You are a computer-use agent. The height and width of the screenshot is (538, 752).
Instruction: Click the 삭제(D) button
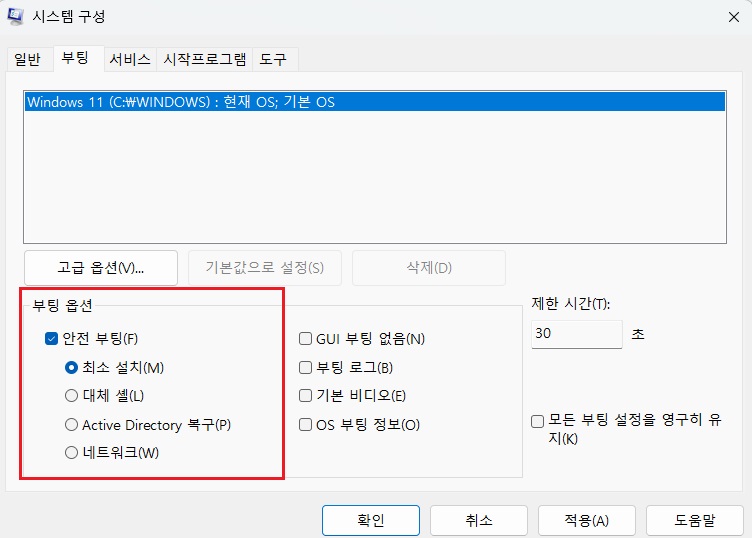pyautogui.click(x=429, y=268)
